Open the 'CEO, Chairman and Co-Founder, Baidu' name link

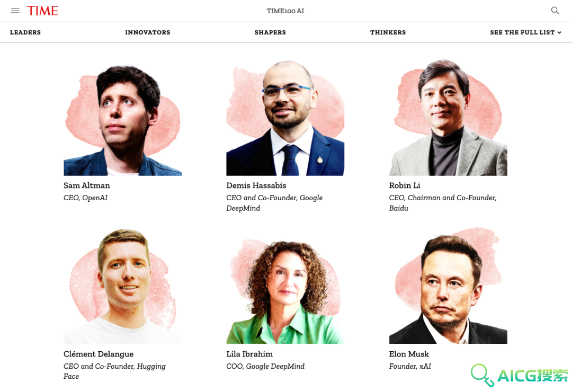tap(405, 185)
